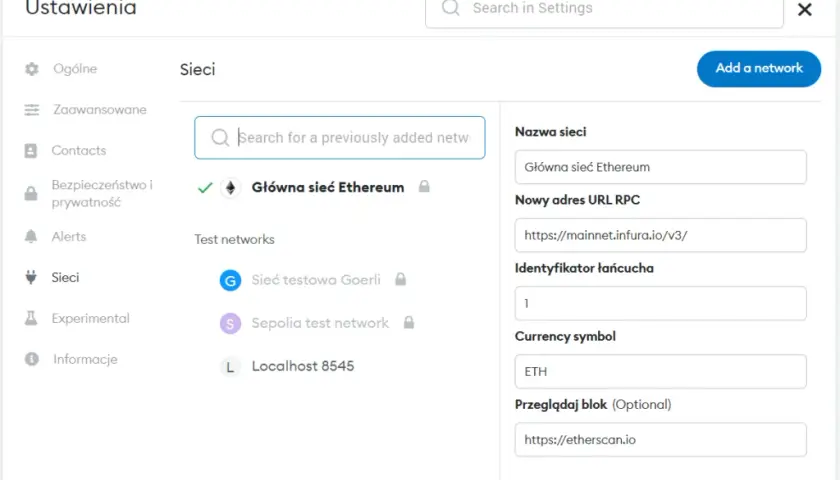
Task: Click the lock icon after Sieć testowa Goerli
Action: 400,279
